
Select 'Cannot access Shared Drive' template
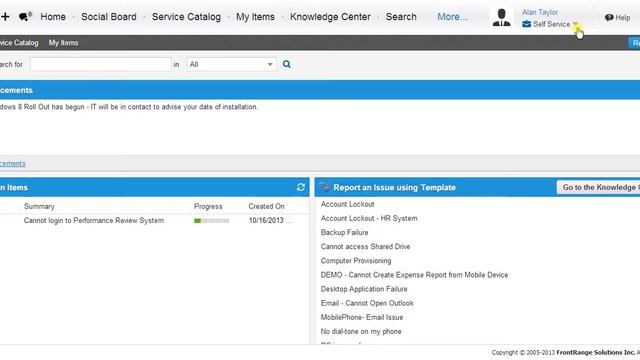point(365,247)
